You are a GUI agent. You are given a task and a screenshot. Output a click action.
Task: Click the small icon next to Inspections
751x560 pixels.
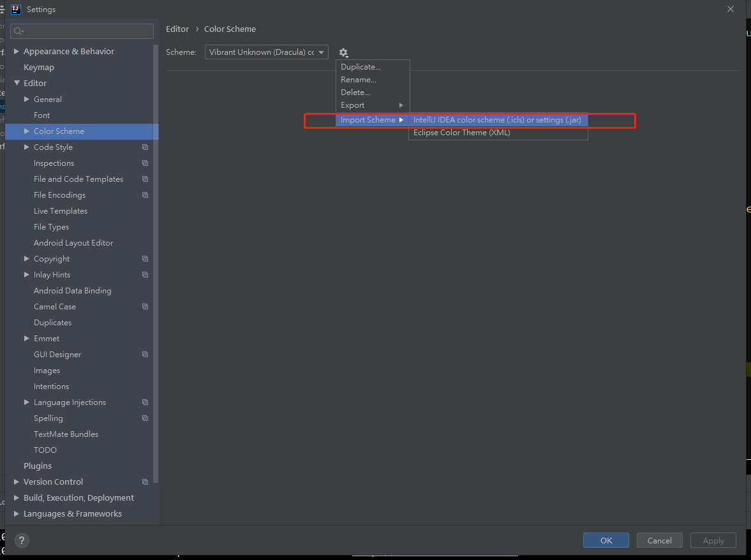click(x=145, y=163)
